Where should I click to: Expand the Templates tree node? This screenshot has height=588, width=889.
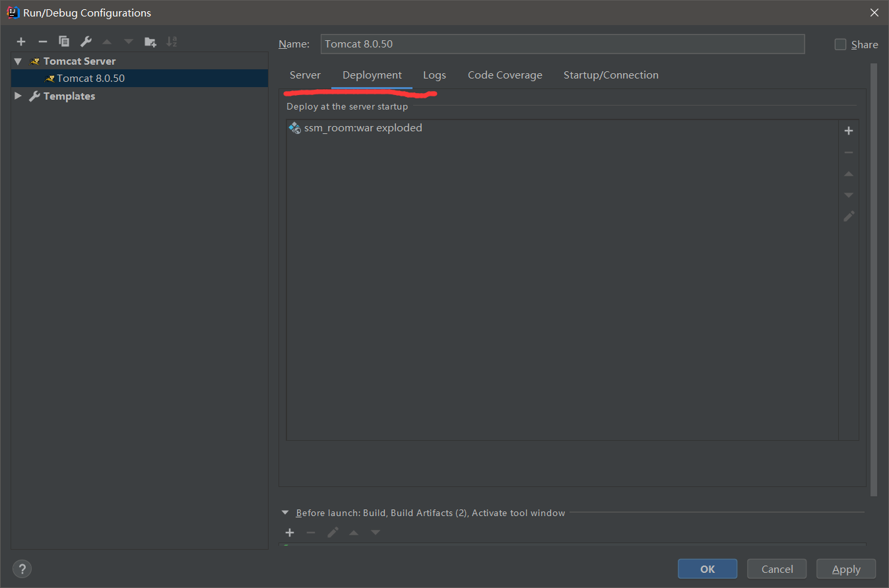[x=18, y=96]
